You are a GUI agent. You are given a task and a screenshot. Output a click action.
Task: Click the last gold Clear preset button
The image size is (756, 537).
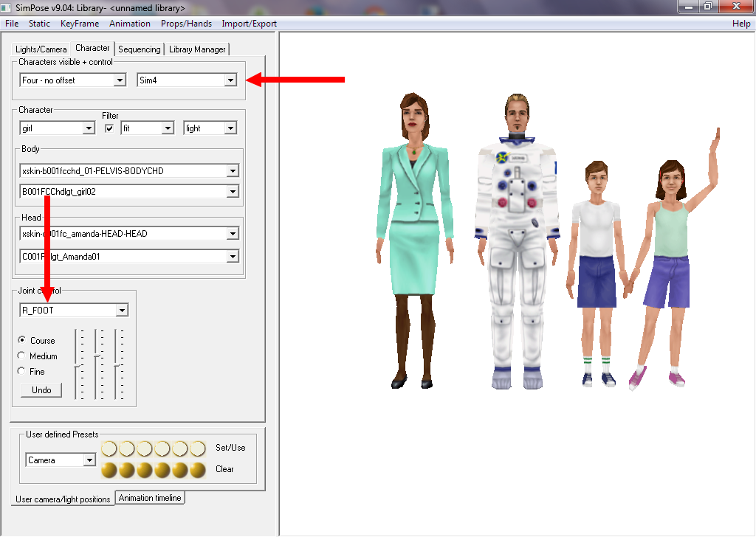click(198, 470)
